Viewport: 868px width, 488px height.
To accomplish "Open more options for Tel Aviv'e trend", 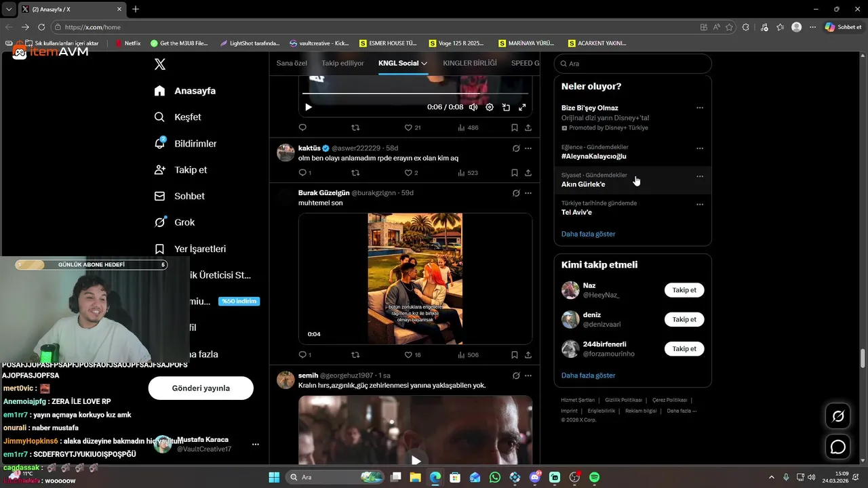I will click(700, 204).
